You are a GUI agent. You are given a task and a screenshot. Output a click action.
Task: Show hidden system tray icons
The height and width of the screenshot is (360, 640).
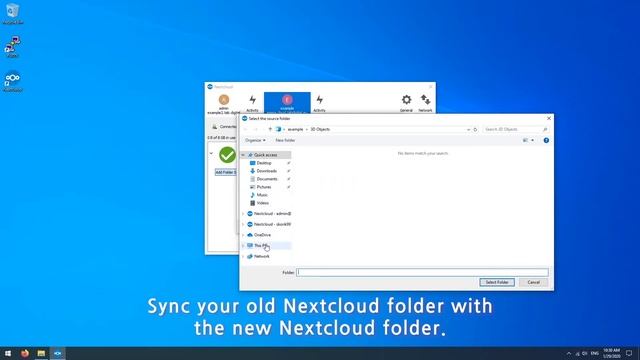569,353
